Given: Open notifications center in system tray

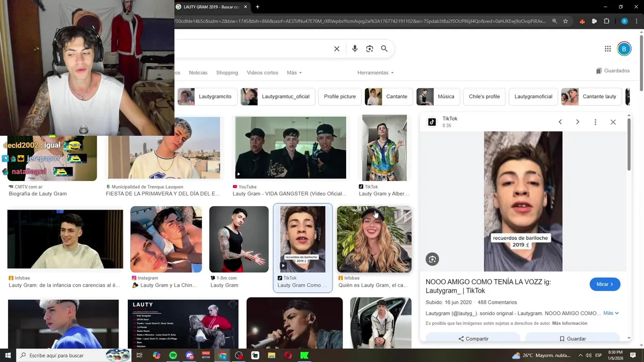Looking at the screenshot, I should point(633,355).
